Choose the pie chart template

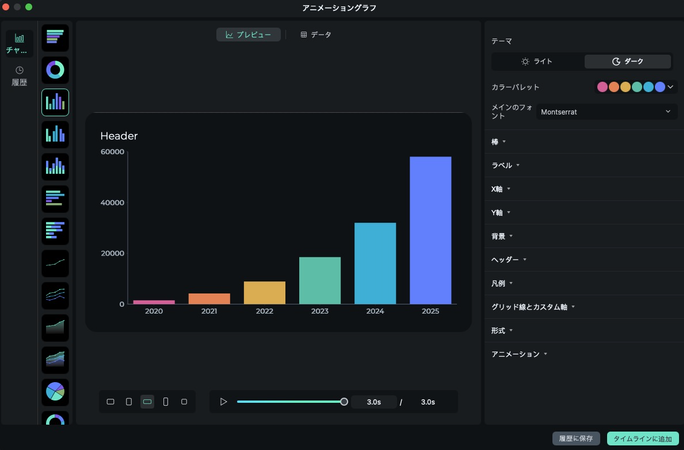pos(55,392)
